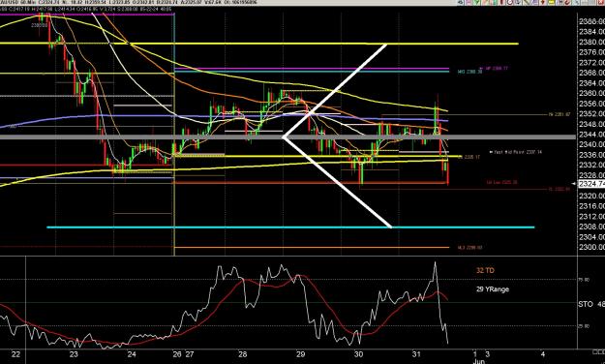Click the MHG 2368.38 level label
Viewport: 605px width, 364px height.
pyautogui.click(x=469, y=72)
